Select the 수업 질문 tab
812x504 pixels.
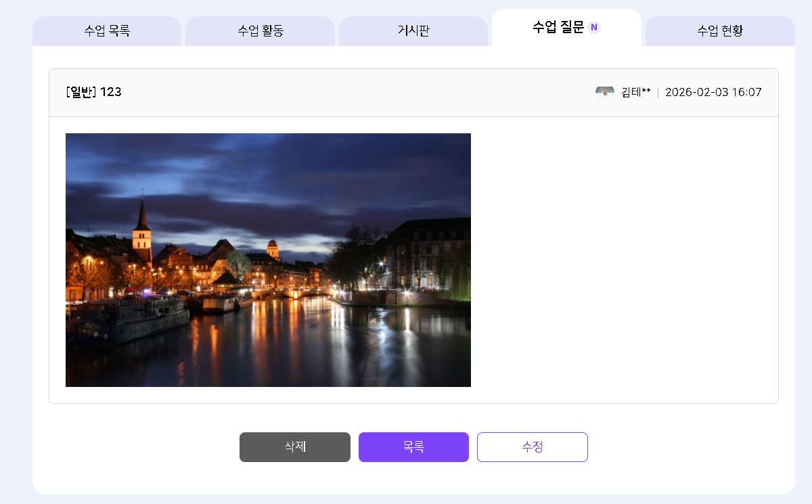pos(558,28)
